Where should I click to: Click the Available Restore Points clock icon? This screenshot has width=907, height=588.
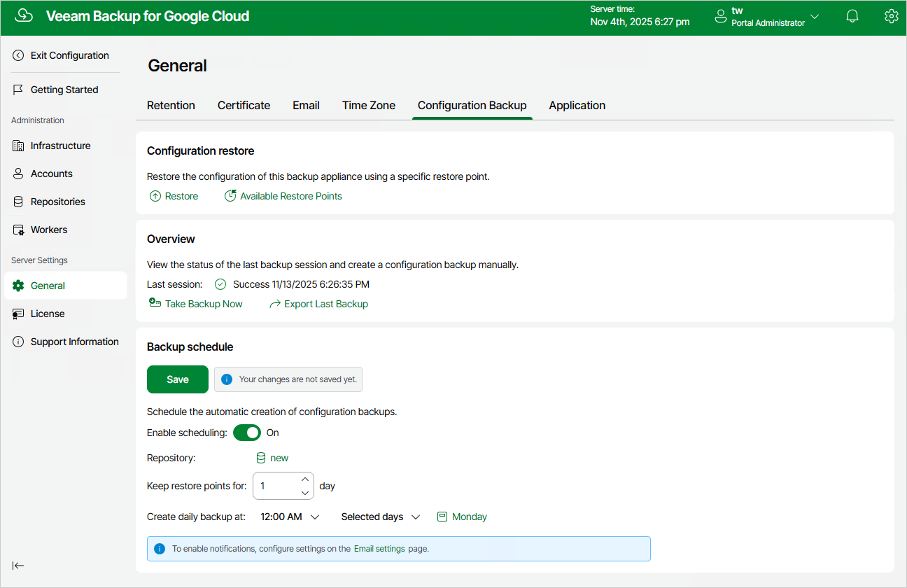pyautogui.click(x=230, y=196)
